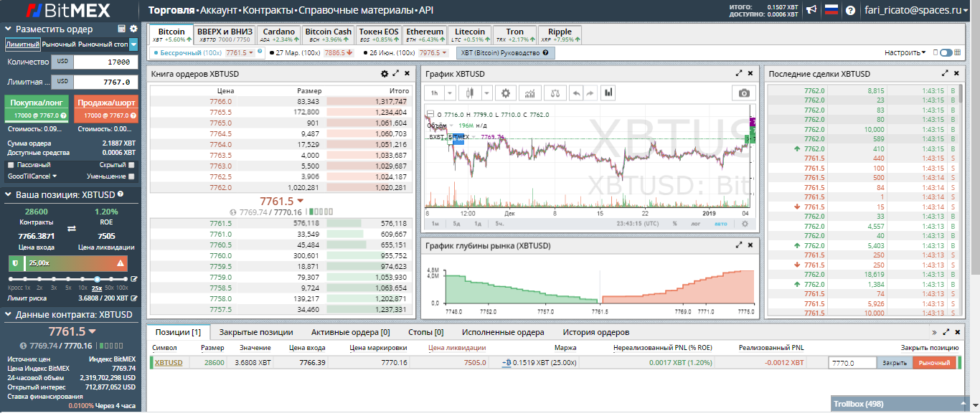Enable the Пассивный checkbox
This screenshot has height=416, width=980.
11,165
